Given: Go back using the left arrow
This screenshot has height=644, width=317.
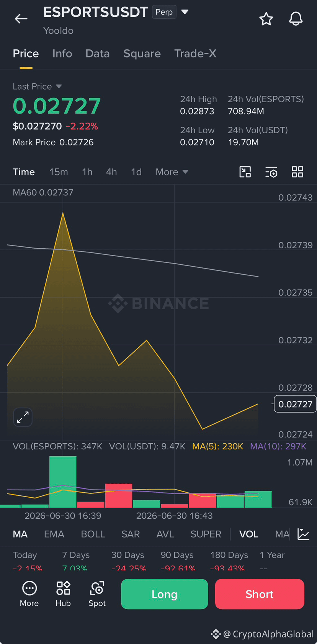Looking at the screenshot, I should coord(21,18).
